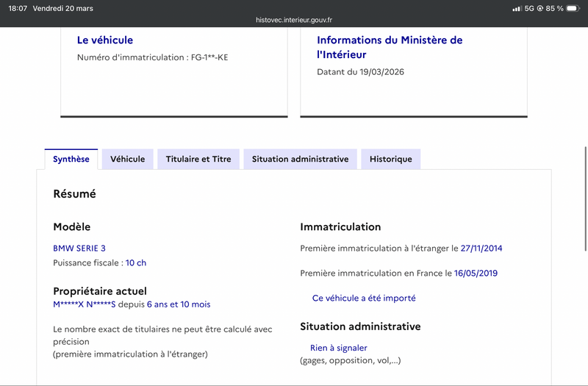Screen dimensions: 588x386
Task: Tap the orientation lock status icon
Action: pos(540,8)
